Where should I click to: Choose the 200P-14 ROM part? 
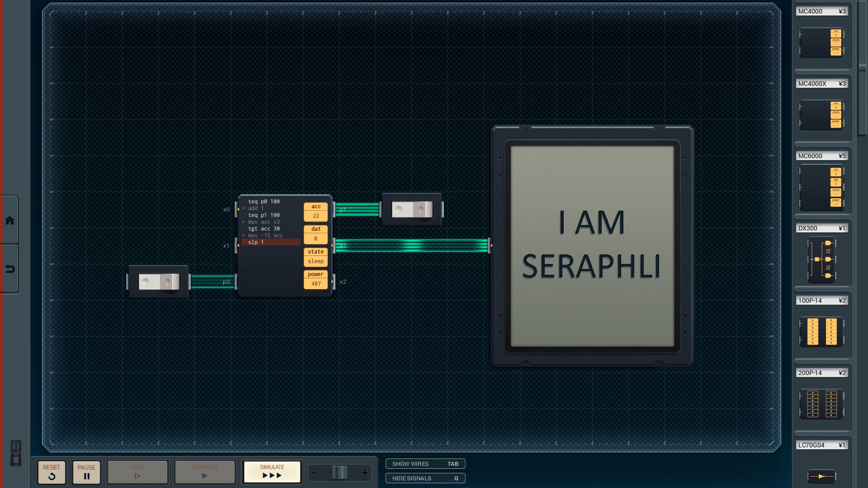click(821, 404)
